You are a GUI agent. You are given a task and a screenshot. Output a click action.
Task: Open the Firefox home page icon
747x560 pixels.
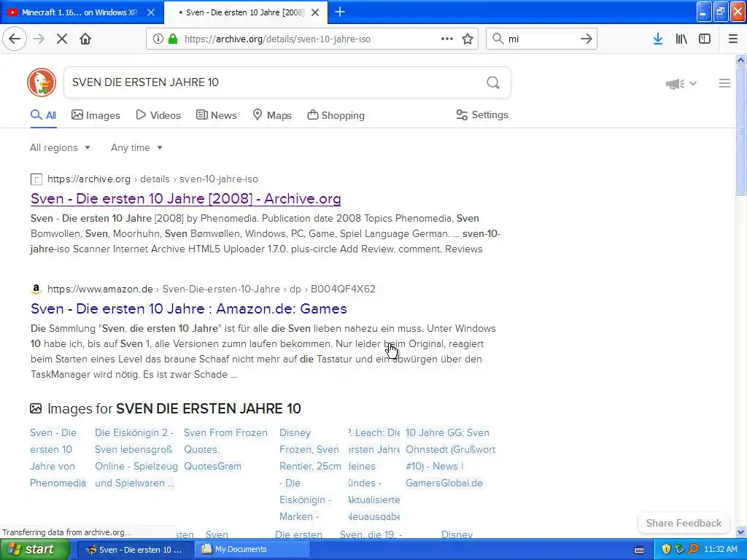click(x=85, y=39)
